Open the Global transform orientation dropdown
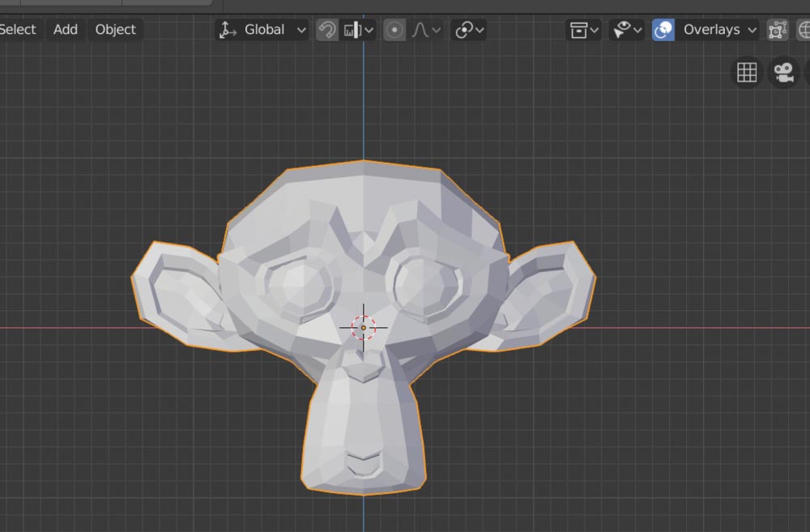The image size is (810, 532). click(262, 29)
